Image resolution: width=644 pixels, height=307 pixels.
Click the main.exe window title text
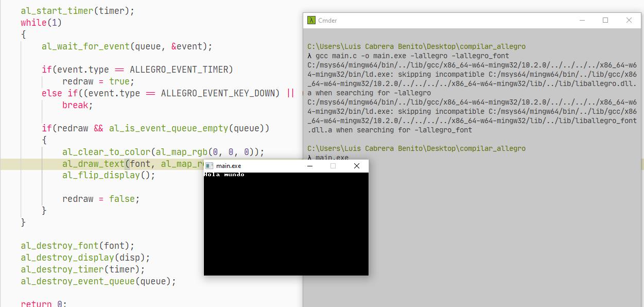click(229, 166)
